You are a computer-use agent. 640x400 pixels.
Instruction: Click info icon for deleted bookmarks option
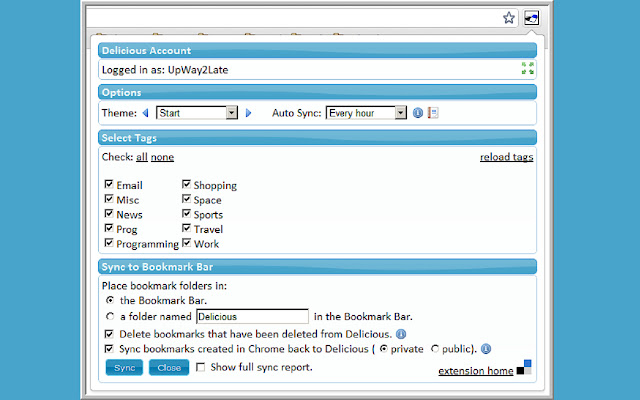coord(401,334)
